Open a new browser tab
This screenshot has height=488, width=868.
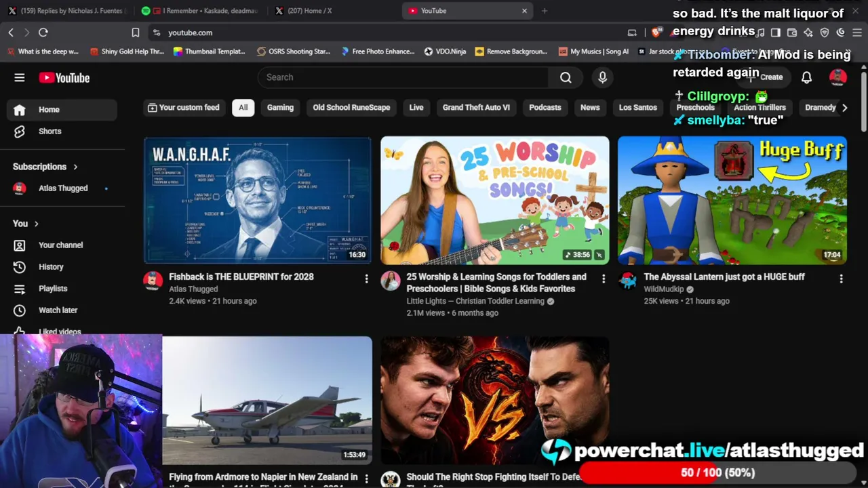[x=544, y=11]
